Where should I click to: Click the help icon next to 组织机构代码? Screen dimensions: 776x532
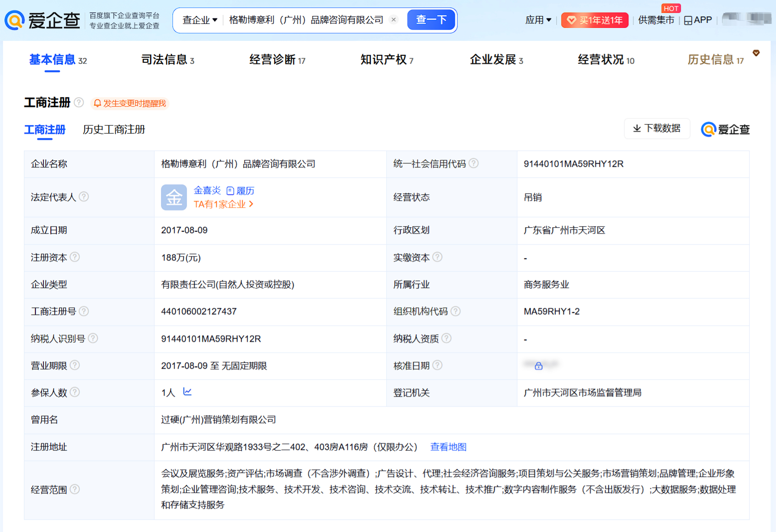(x=456, y=311)
